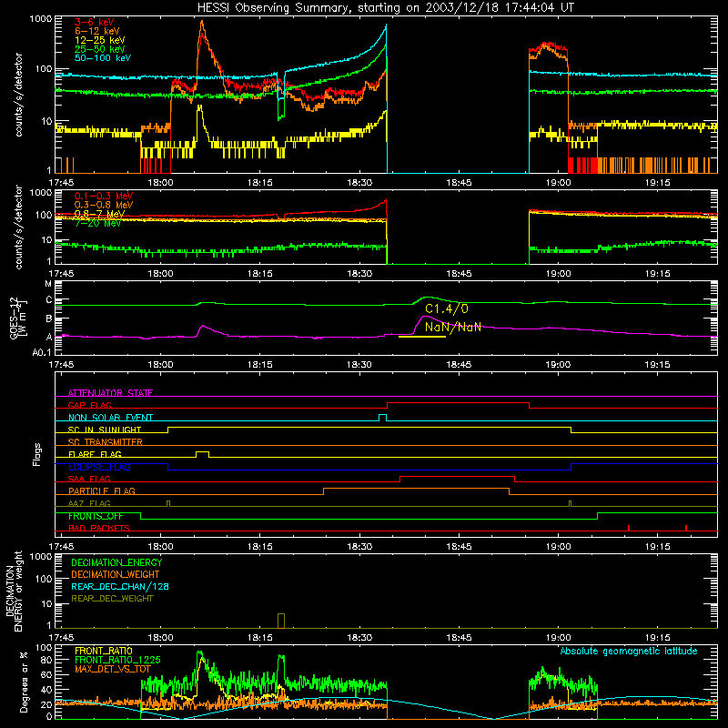This screenshot has height=728, width=728.
Task: Click the NaN/NaN annotation in GOES panel
Action: coord(452,328)
